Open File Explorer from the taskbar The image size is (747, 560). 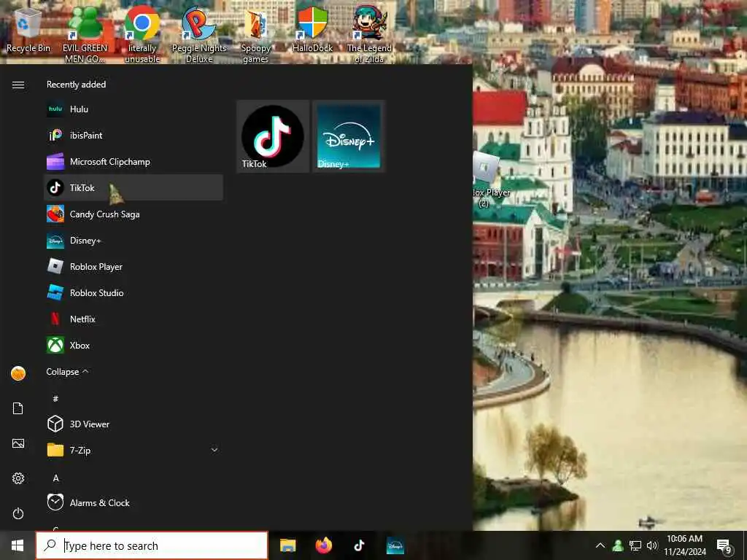point(287,545)
